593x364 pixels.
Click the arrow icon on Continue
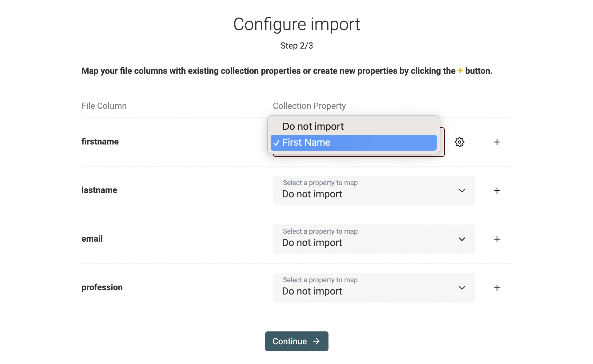316,341
